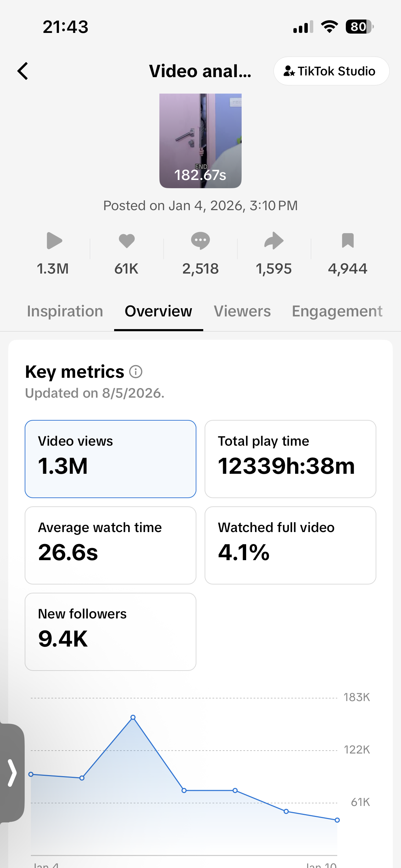The height and width of the screenshot is (868, 401).
Task: Select the Watched full video card
Action: click(290, 545)
